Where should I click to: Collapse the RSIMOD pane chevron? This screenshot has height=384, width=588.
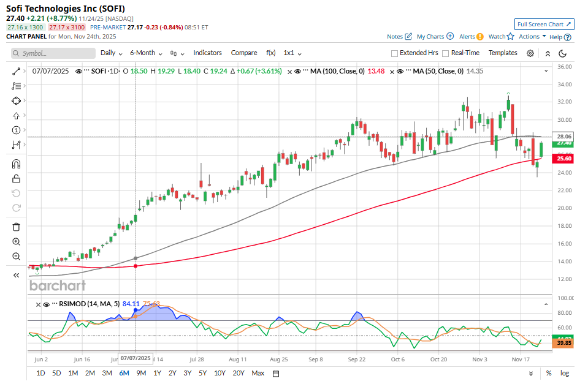pos(546,304)
